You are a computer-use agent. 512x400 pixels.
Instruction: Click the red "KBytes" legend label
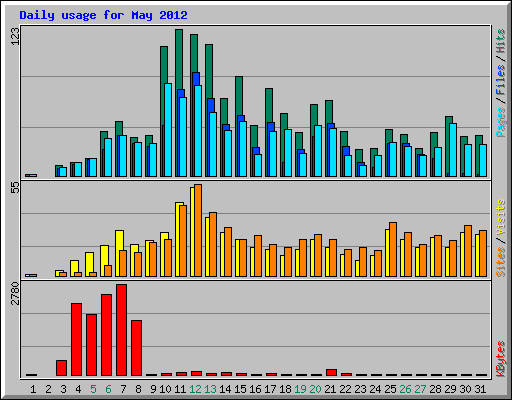(500, 359)
